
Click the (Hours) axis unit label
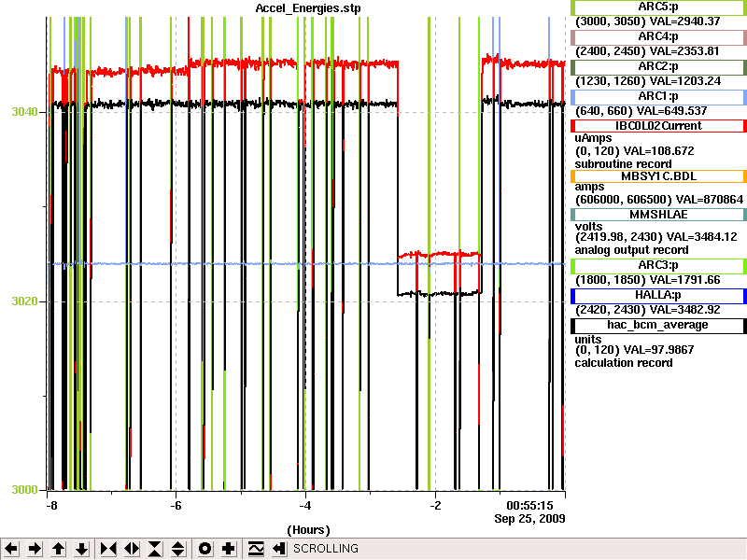[x=308, y=530]
